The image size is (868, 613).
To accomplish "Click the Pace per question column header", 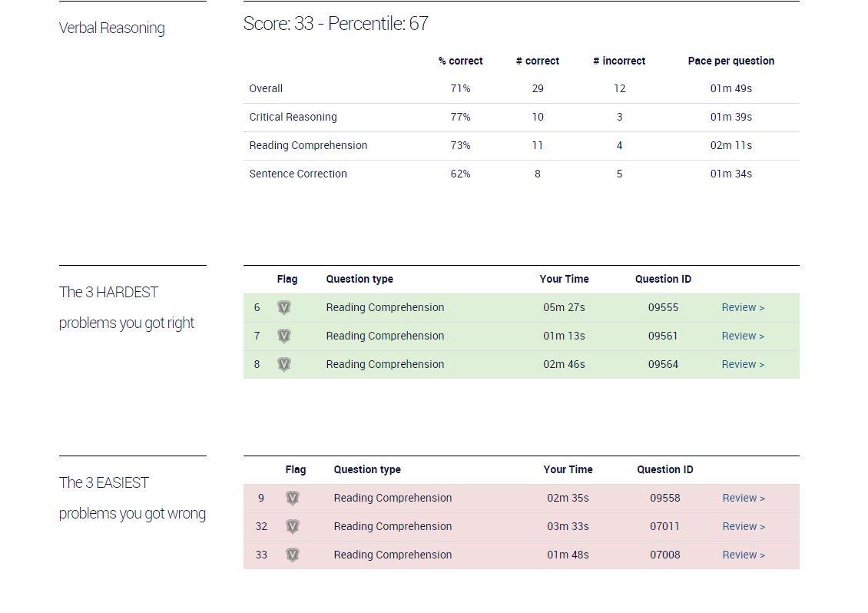I will (x=731, y=61).
